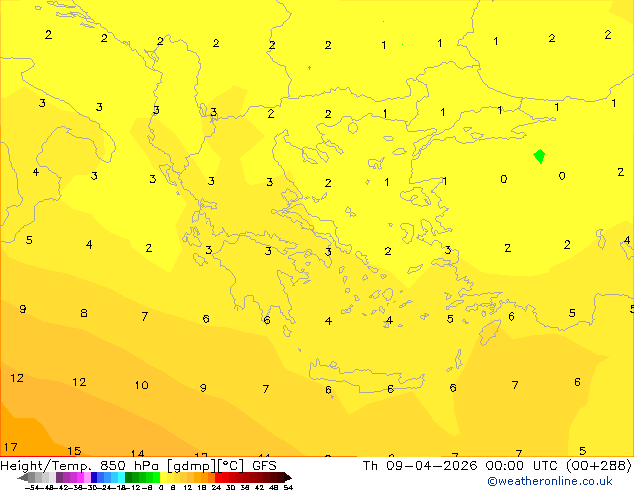
Task: Click the '(00+288)' forecast hour text
Action: click(599, 466)
